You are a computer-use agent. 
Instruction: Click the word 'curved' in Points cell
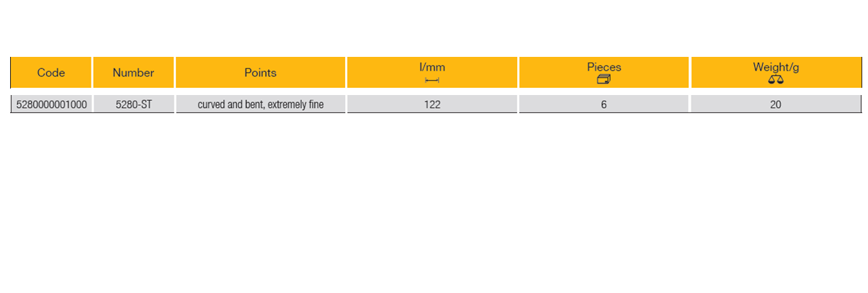(212, 104)
